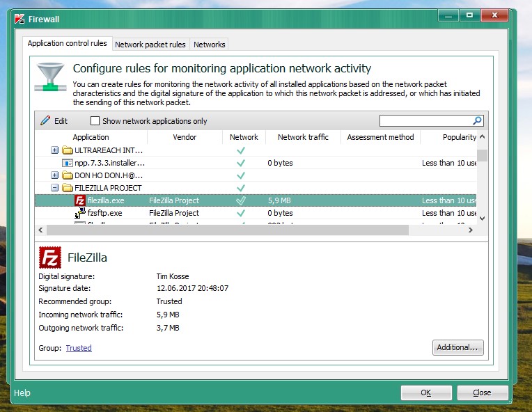The image size is (532, 412).
Task: Expand the DON HO group
Action: point(54,175)
